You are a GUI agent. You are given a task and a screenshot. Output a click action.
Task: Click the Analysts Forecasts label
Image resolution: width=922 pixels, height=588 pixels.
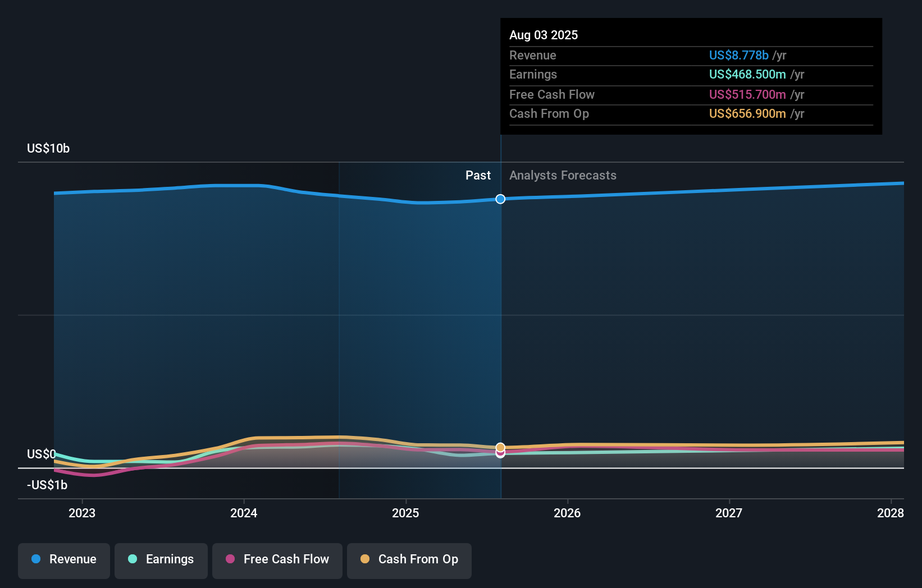click(563, 176)
